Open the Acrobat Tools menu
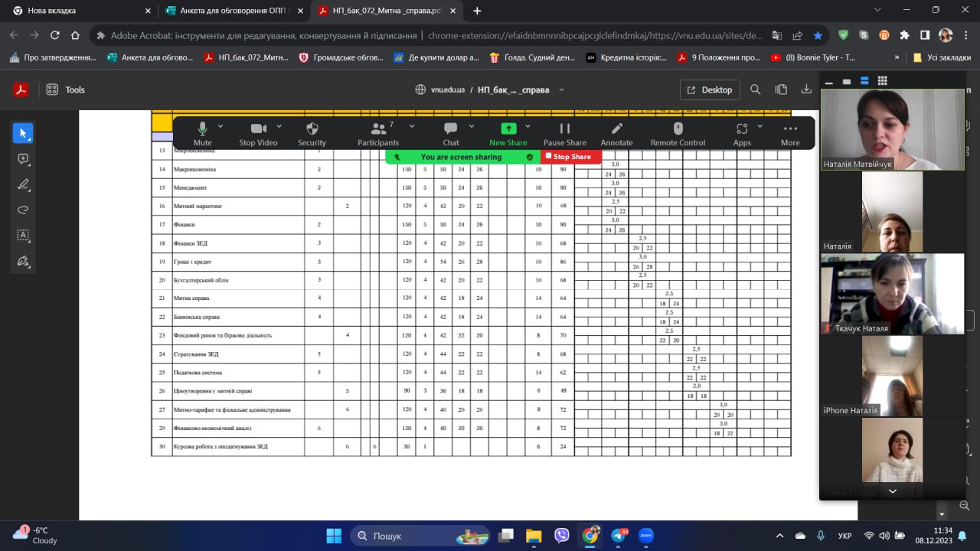The image size is (980, 551). click(x=65, y=90)
